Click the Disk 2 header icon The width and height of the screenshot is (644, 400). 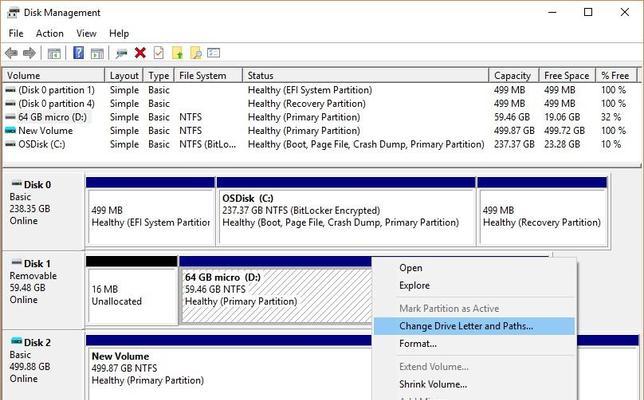tap(16, 341)
